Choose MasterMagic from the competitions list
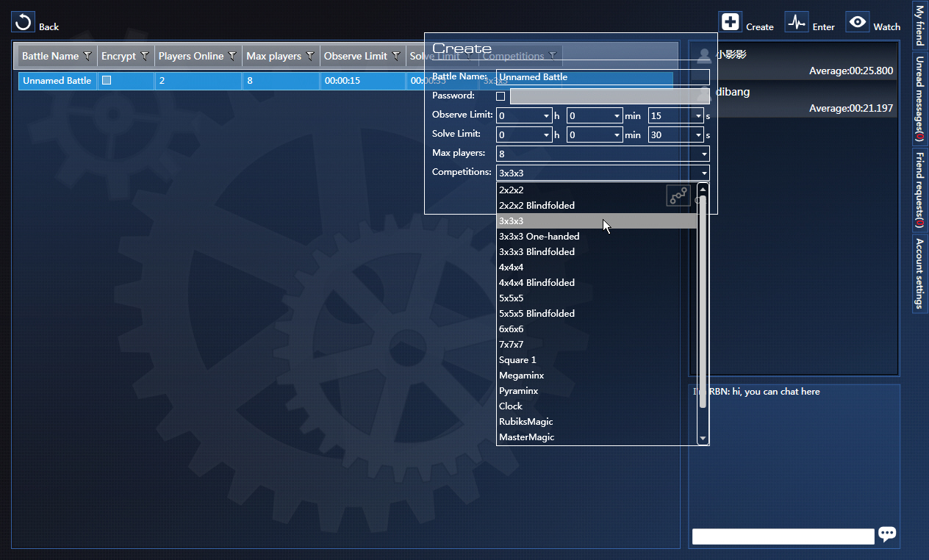Screen dimensions: 929x560 pyautogui.click(x=597, y=437)
